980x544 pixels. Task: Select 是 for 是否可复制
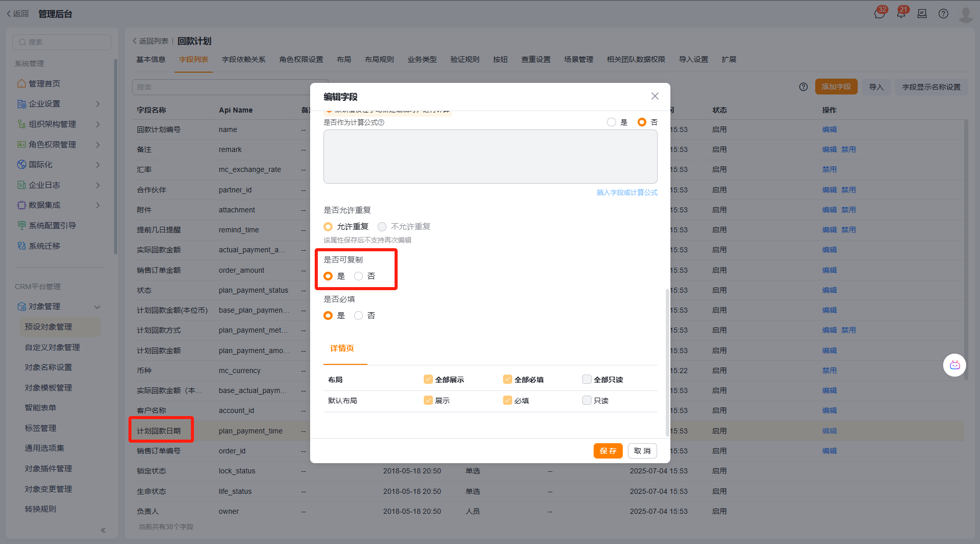(328, 276)
